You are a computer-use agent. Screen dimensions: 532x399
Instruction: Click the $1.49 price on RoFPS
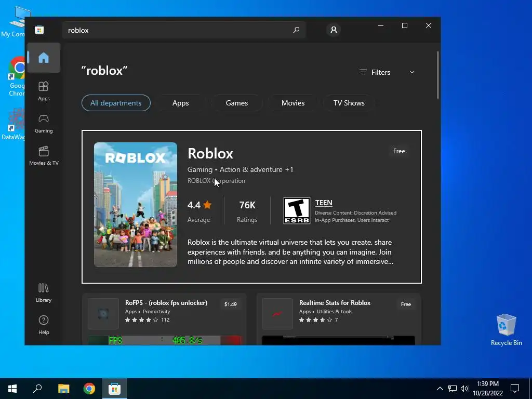pos(230,304)
